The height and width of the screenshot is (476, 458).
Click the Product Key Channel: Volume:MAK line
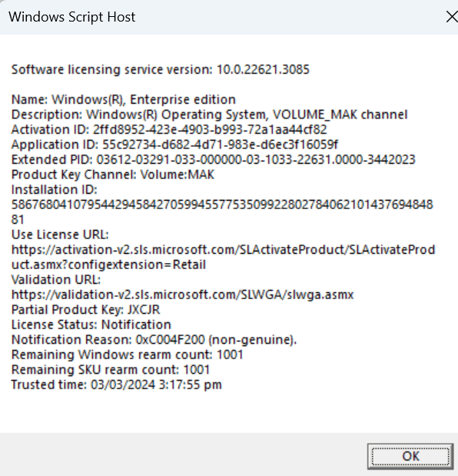(x=113, y=175)
